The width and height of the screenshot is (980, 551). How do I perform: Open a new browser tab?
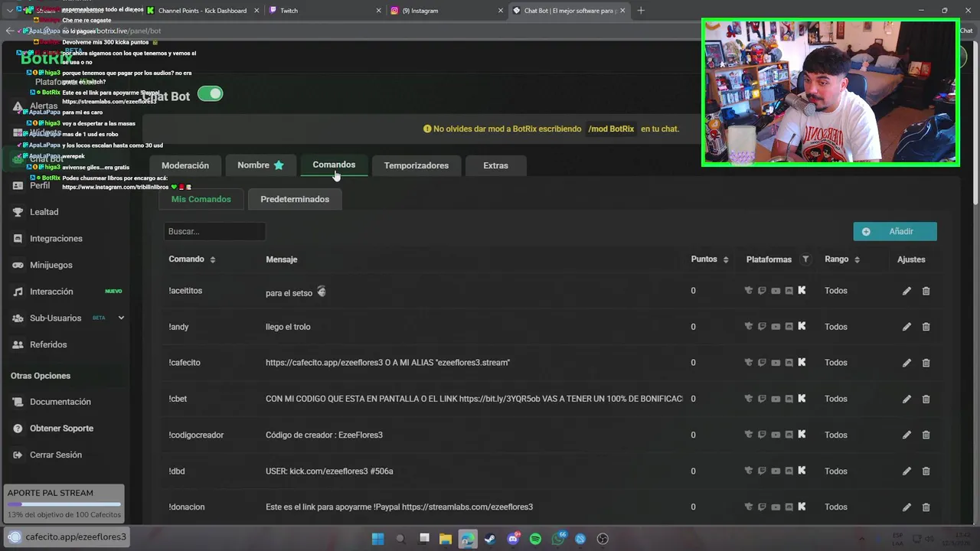(641, 11)
